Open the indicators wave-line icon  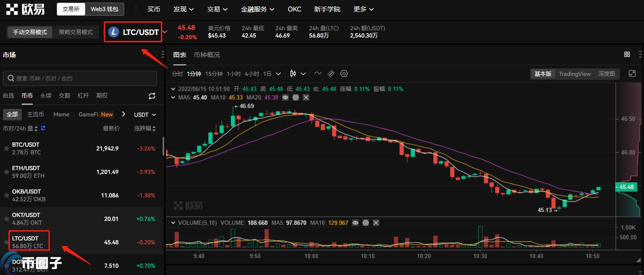318,74
